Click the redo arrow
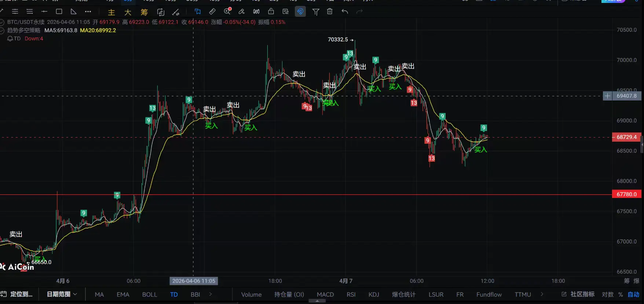 359,12
